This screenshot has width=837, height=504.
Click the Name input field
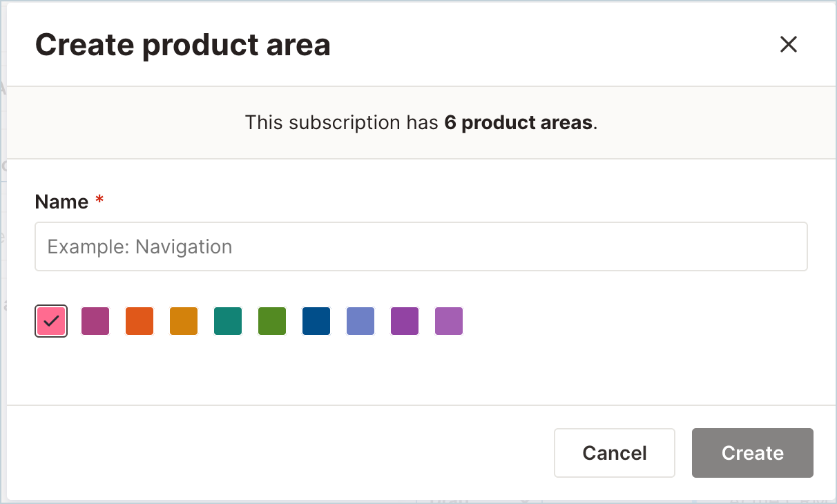tap(421, 246)
